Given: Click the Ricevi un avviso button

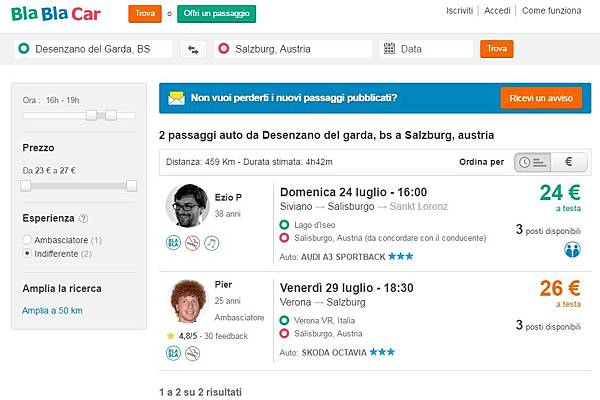Looking at the screenshot, I should 540,98.
